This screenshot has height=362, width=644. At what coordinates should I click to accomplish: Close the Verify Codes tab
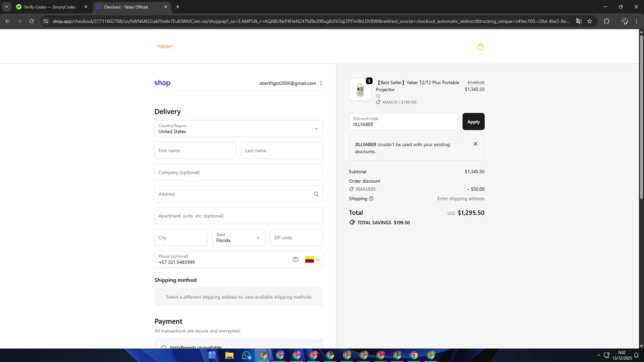point(86,7)
